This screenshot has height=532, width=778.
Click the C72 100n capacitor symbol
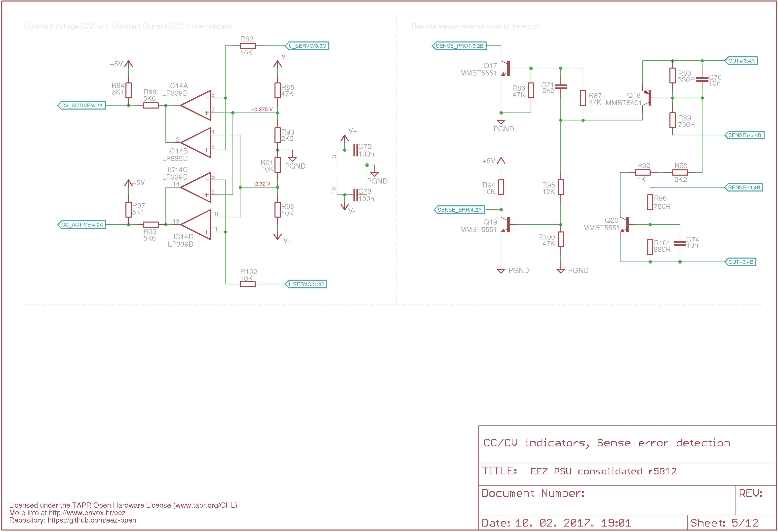click(356, 150)
